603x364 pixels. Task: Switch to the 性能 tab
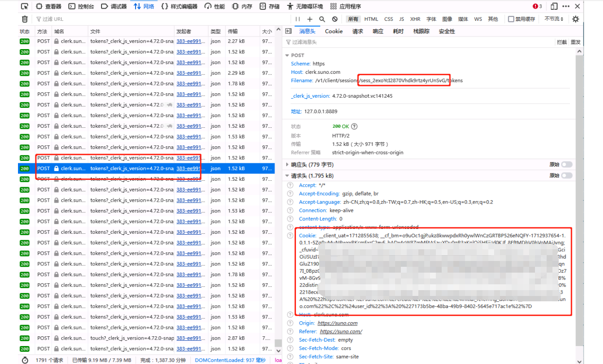215,6
